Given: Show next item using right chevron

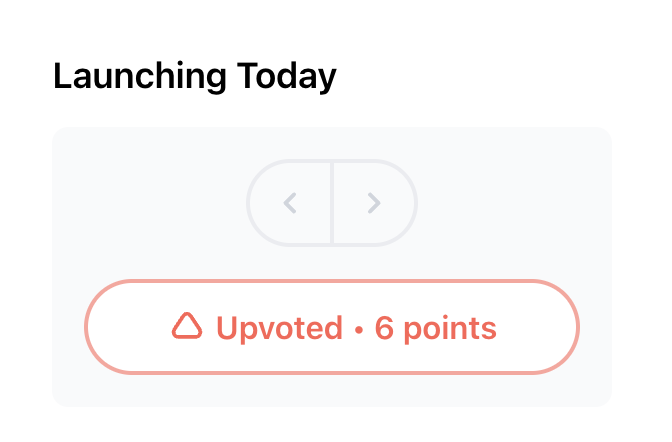Looking at the screenshot, I should click(374, 203).
